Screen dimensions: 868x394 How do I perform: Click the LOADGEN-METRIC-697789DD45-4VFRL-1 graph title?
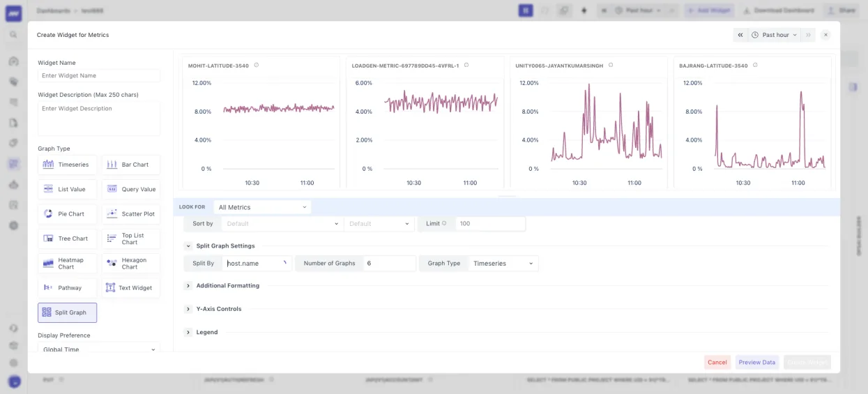pyautogui.click(x=405, y=66)
